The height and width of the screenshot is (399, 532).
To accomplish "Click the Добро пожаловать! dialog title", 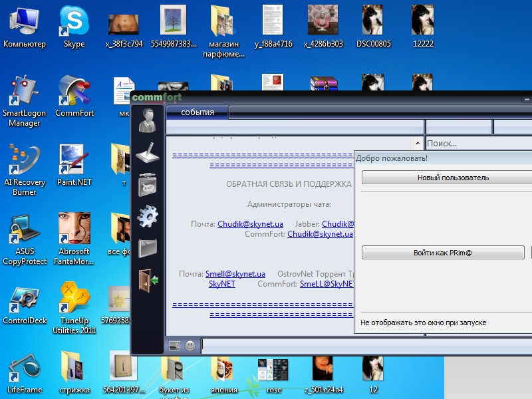I will coord(391,158).
